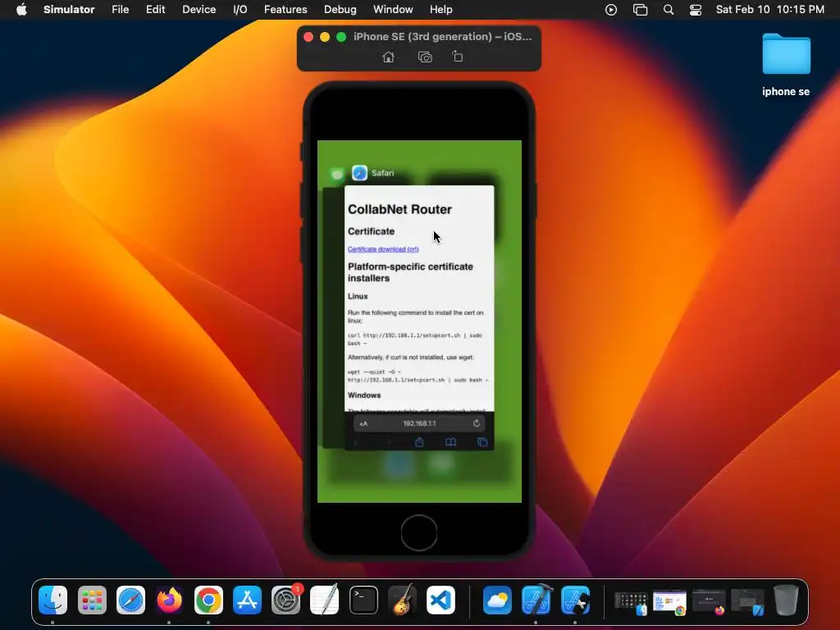840x630 pixels.
Task: Open the Debug menu
Action: [x=340, y=10]
